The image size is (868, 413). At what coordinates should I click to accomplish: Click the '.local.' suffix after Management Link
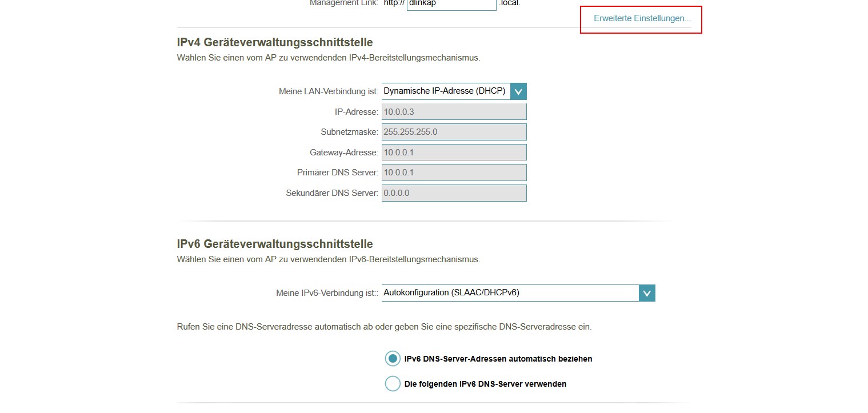(510, 3)
